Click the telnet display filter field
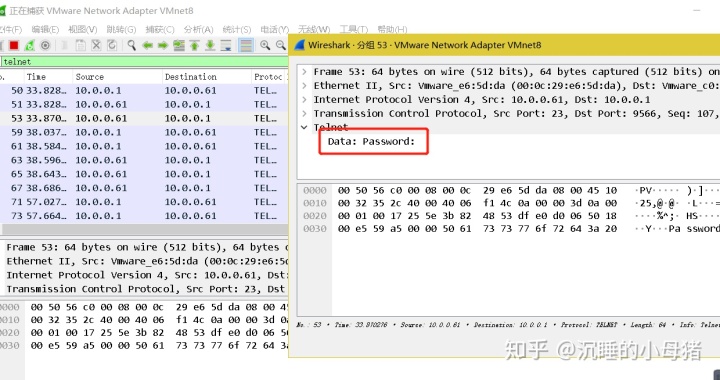This screenshot has width=720, height=380. (144, 61)
